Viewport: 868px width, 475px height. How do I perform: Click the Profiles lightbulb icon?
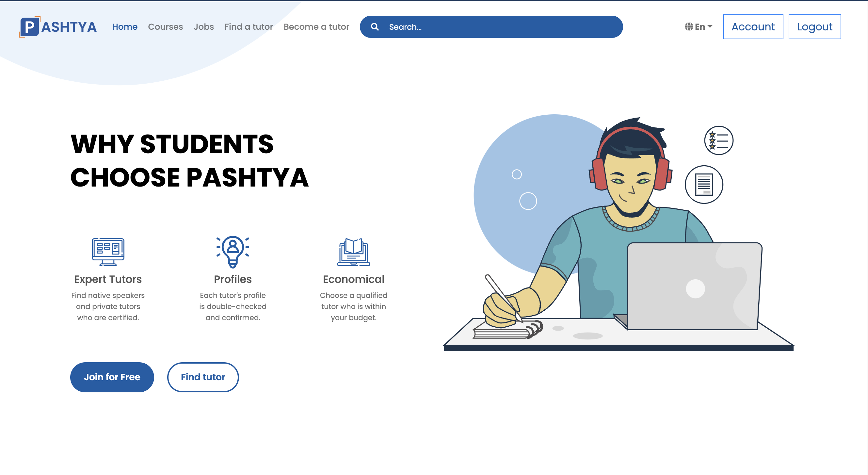[x=233, y=252]
